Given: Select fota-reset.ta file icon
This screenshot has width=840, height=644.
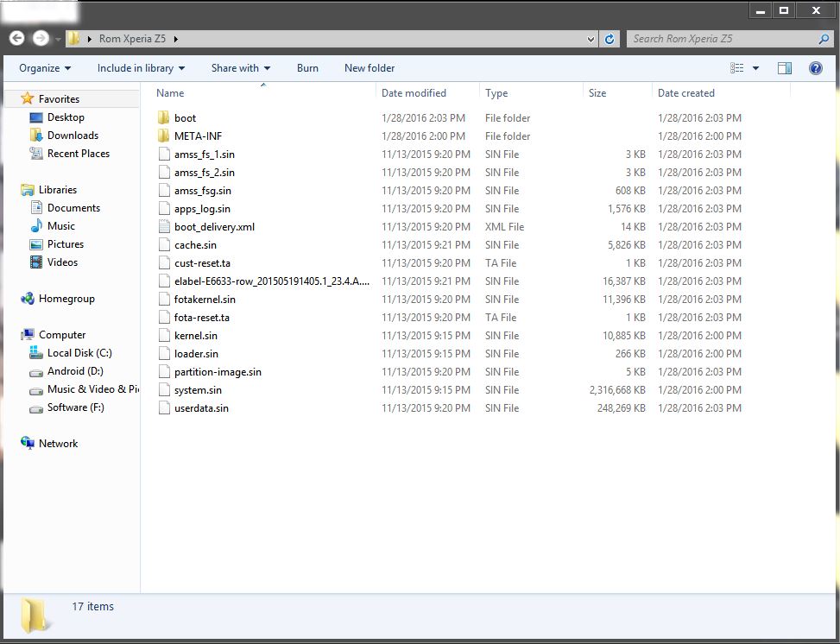Looking at the screenshot, I should click(164, 318).
